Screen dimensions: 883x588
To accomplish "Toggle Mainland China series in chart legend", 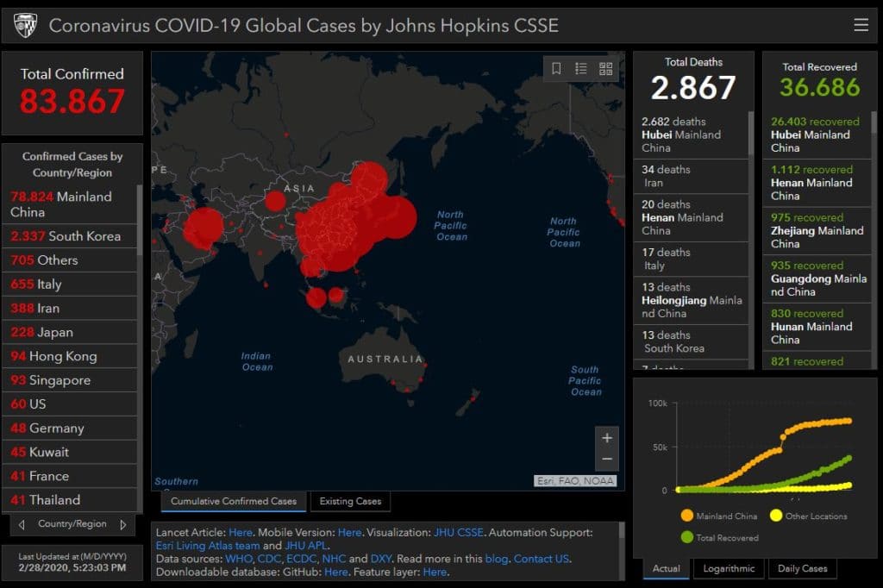I will (x=721, y=516).
